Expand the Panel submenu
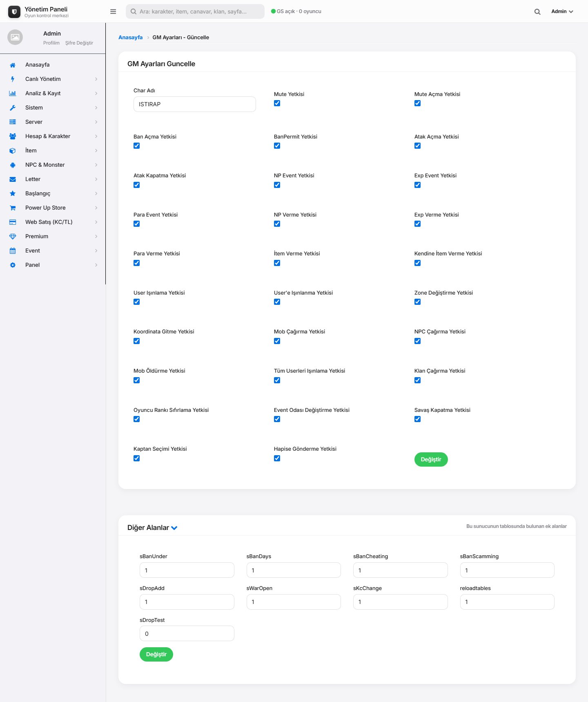 (96, 265)
